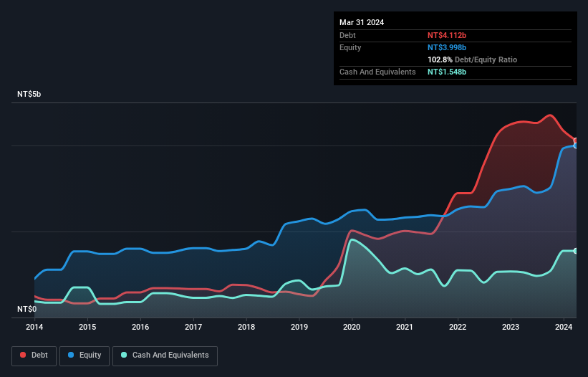Click the NT$0 y-axis label
This screenshot has height=377, width=588.
[27, 309]
